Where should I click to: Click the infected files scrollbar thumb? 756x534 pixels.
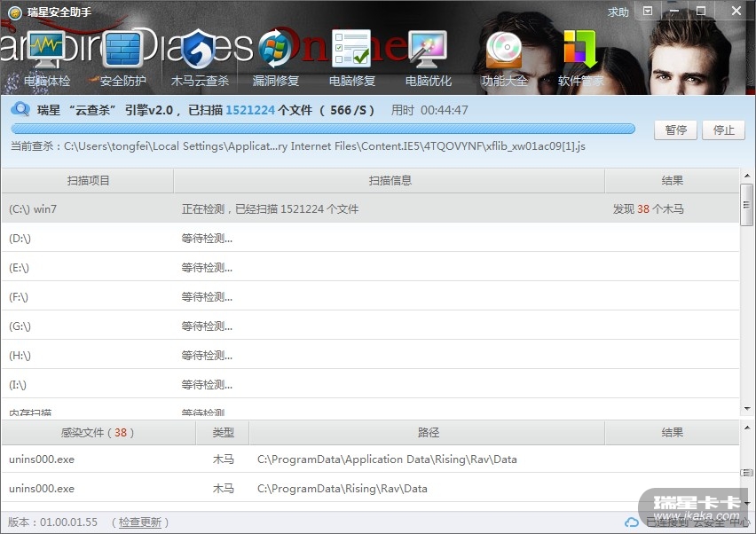tap(747, 472)
